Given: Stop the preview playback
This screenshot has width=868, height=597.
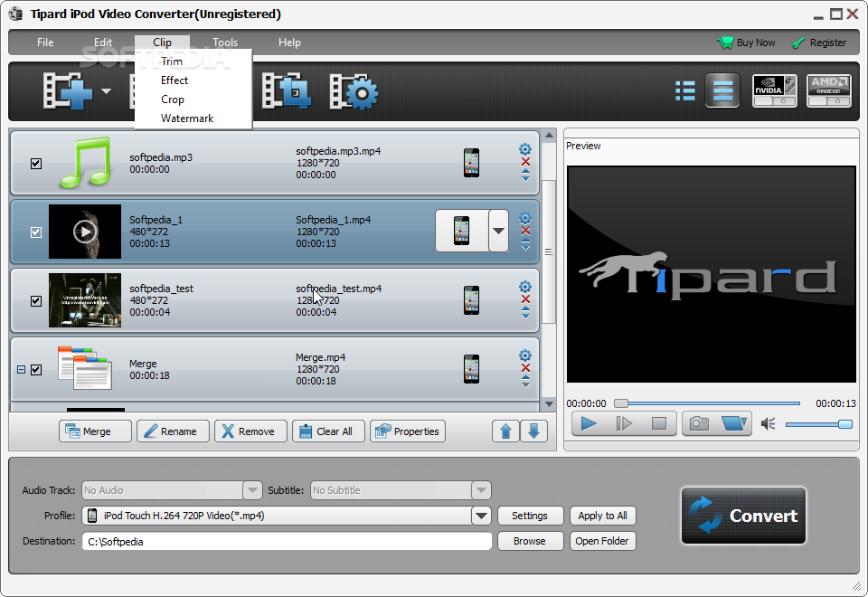Looking at the screenshot, I should (659, 423).
